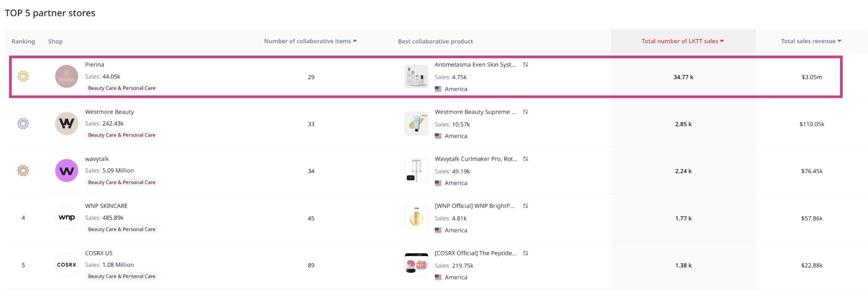Viewport: 868px width, 304px height.
Task: Click the Best collaborative product column header
Action: (436, 41)
